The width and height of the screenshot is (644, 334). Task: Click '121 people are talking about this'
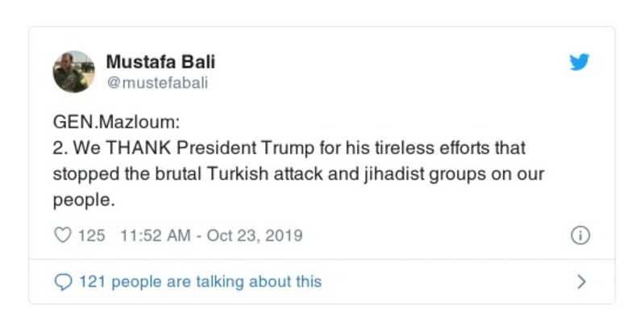200,282
